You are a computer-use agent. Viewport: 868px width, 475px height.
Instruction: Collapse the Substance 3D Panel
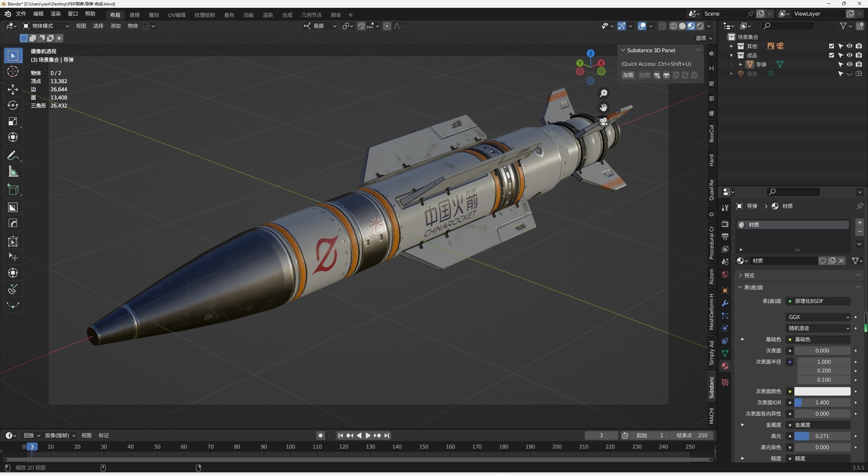coord(623,50)
